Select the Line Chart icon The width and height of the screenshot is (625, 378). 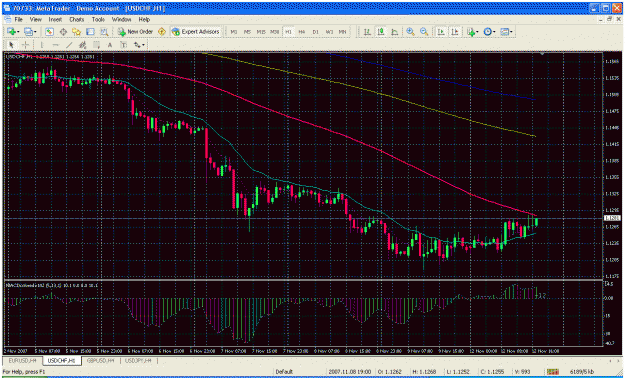click(395, 32)
